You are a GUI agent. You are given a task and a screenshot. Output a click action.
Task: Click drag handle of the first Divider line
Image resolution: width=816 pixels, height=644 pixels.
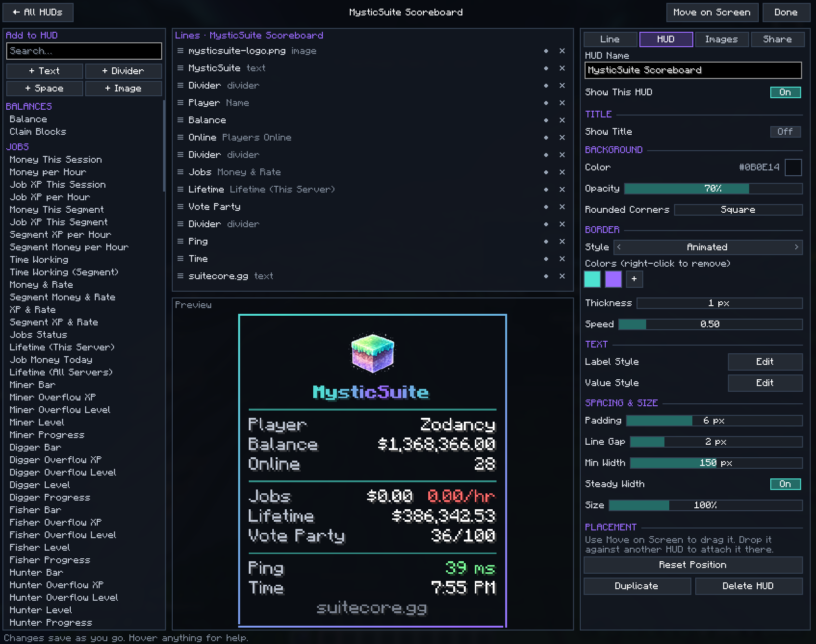pos(180,86)
